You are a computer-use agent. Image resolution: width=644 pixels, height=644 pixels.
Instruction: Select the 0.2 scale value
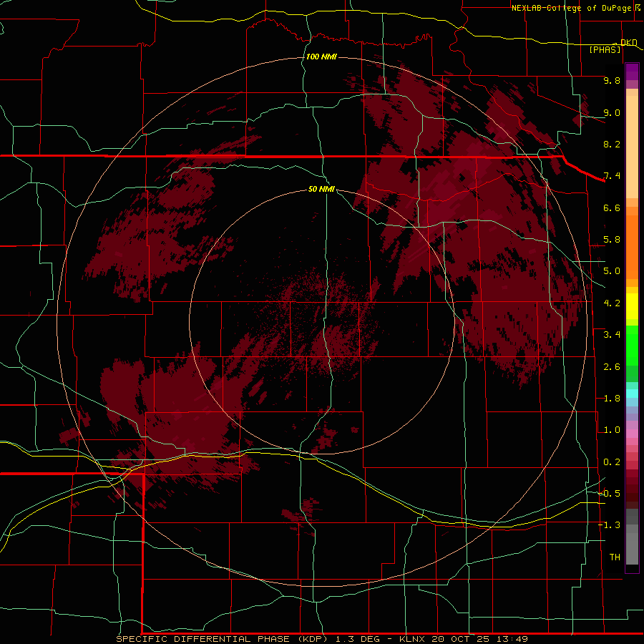pyautogui.click(x=612, y=462)
